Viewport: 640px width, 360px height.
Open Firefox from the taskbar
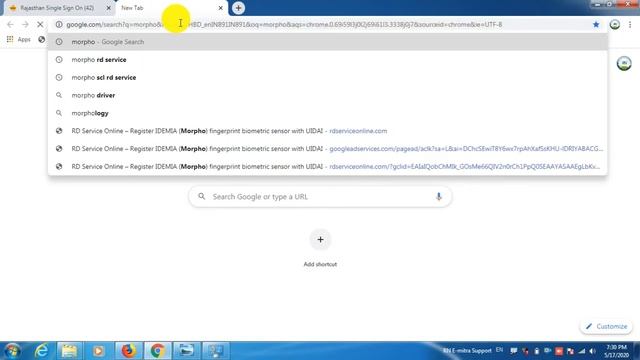click(128, 351)
